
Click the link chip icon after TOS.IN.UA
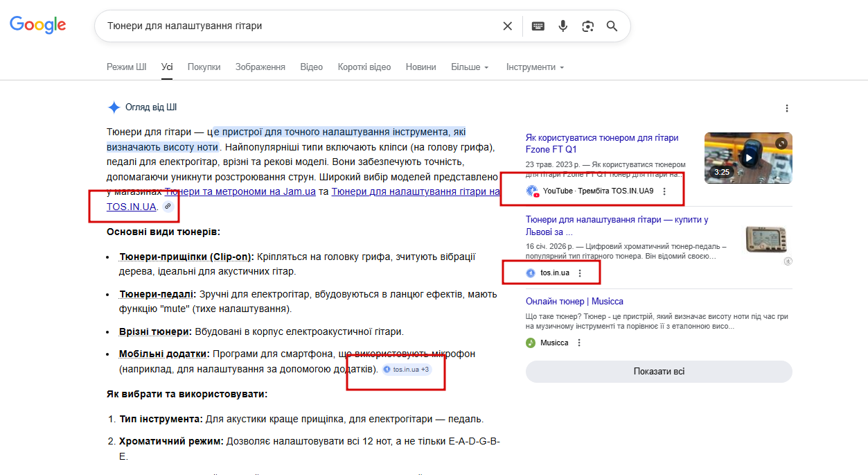[167, 207]
